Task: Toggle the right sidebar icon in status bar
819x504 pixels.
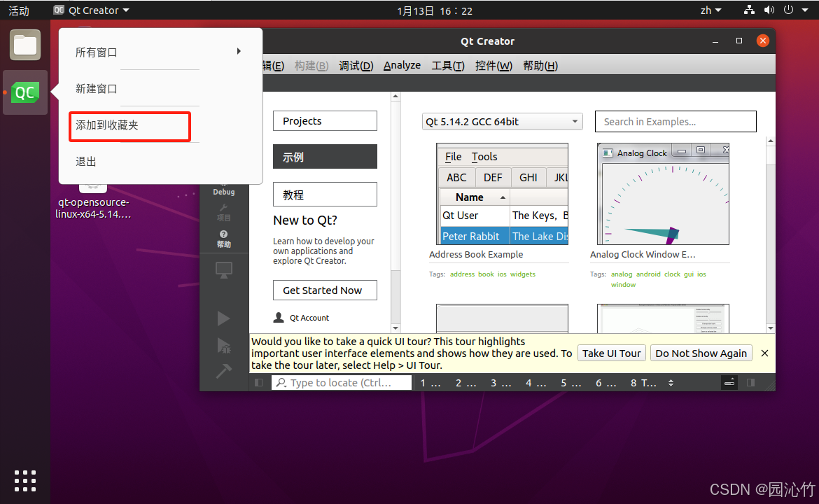Action: point(750,383)
